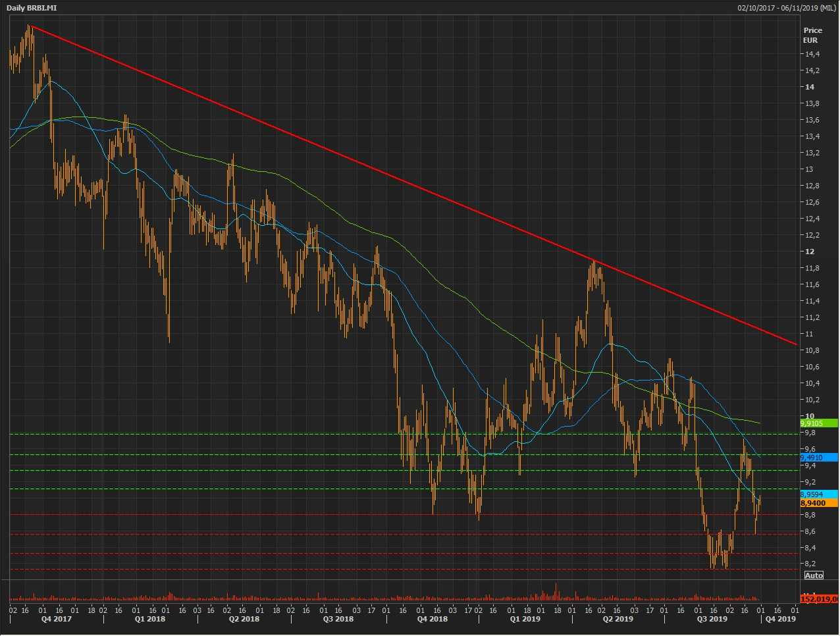Click the Q4 2017 time axis label
Image resolution: width=840 pixels, height=636 pixels.
click(56, 619)
